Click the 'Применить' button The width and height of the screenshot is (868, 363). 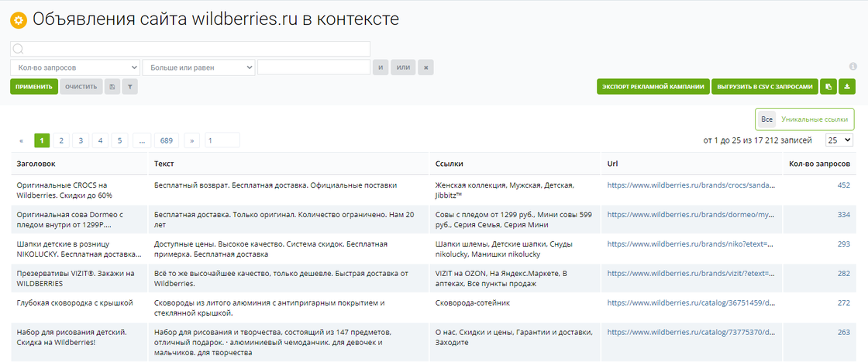[x=33, y=87]
